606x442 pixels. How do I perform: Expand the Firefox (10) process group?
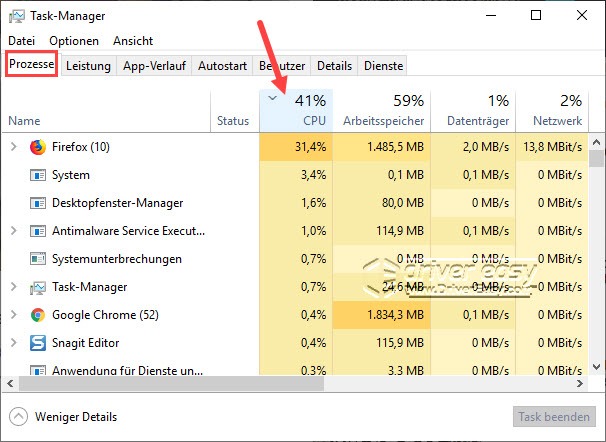click(x=14, y=147)
